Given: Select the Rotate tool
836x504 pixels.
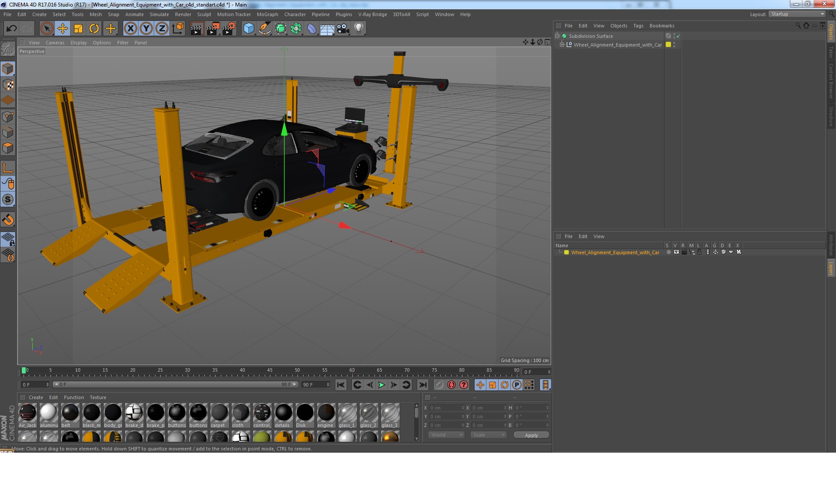Looking at the screenshot, I should pyautogui.click(x=94, y=29).
